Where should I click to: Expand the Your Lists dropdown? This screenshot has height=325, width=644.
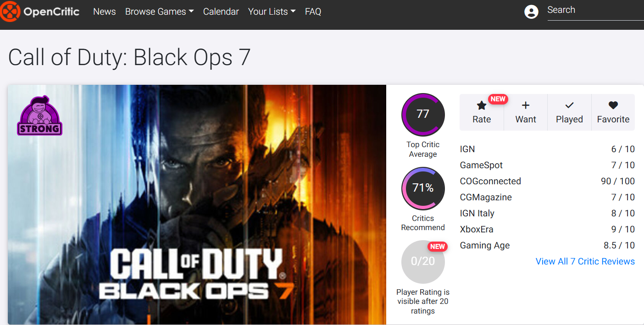pyautogui.click(x=272, y=11)
